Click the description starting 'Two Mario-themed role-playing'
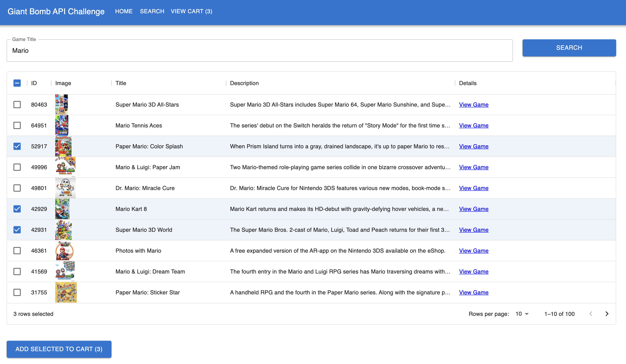 tap(340, 167)
